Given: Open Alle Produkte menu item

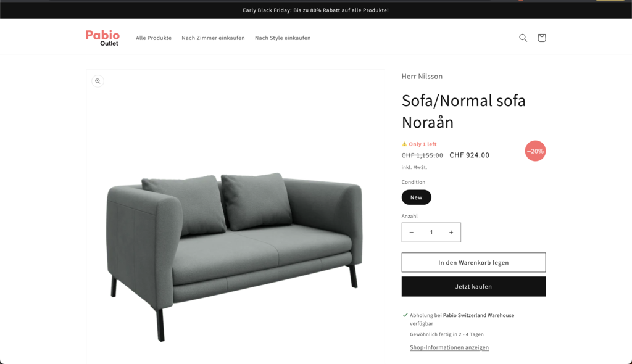Looking at the screenshot, I should click(x=154, y=38).
